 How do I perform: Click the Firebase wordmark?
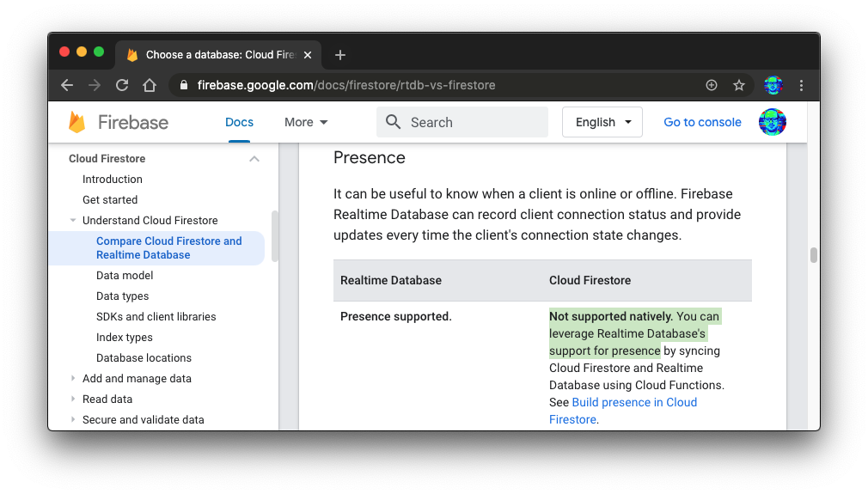(x=133, y=122)
